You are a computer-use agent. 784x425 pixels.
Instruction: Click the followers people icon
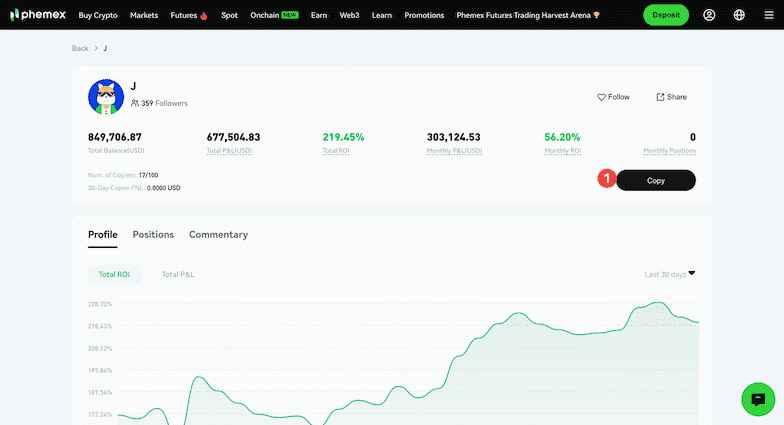click(x=135, y=103)
